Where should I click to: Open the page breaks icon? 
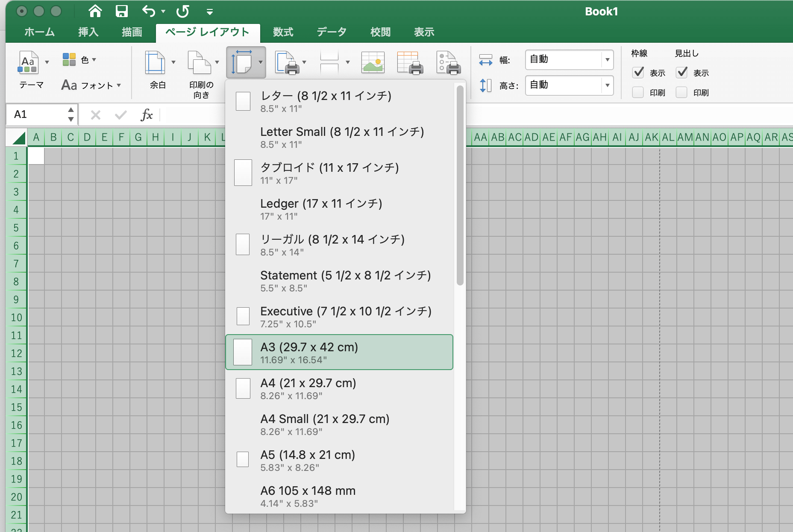329,63
